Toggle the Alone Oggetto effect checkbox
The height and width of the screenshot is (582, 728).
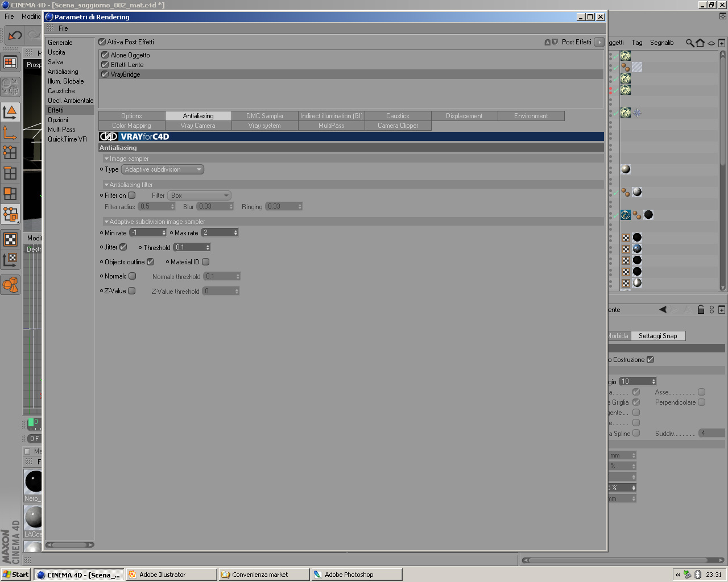click(105, 55)
